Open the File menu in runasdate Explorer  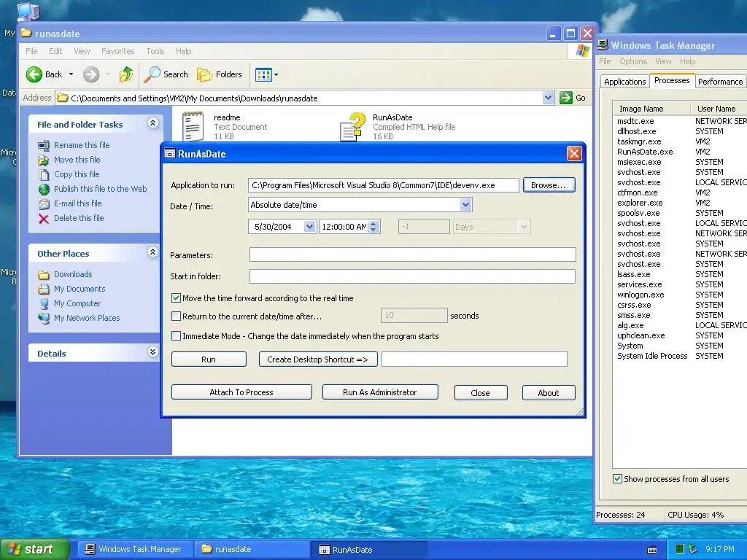(31, 51)
